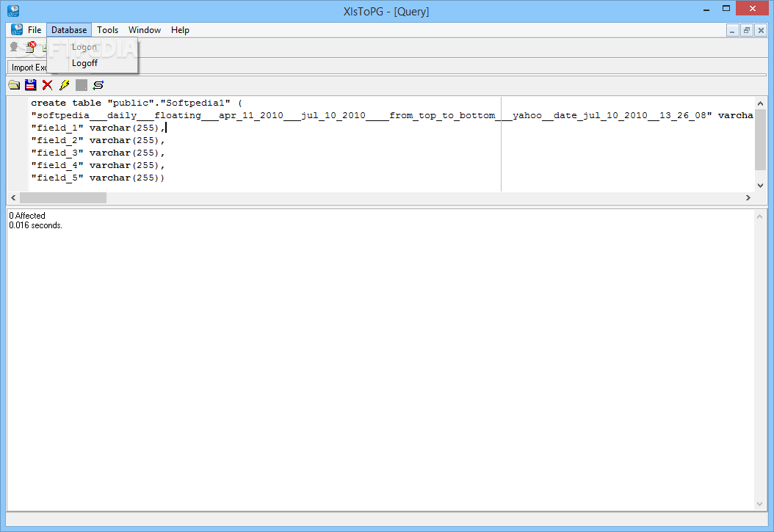
Task: Click results pane scroll up arrow
Action: click(760, 216)
